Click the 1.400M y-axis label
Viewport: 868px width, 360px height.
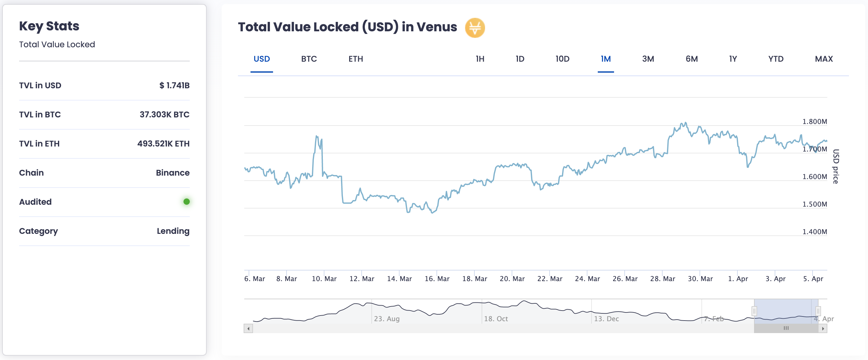point(814,232)
